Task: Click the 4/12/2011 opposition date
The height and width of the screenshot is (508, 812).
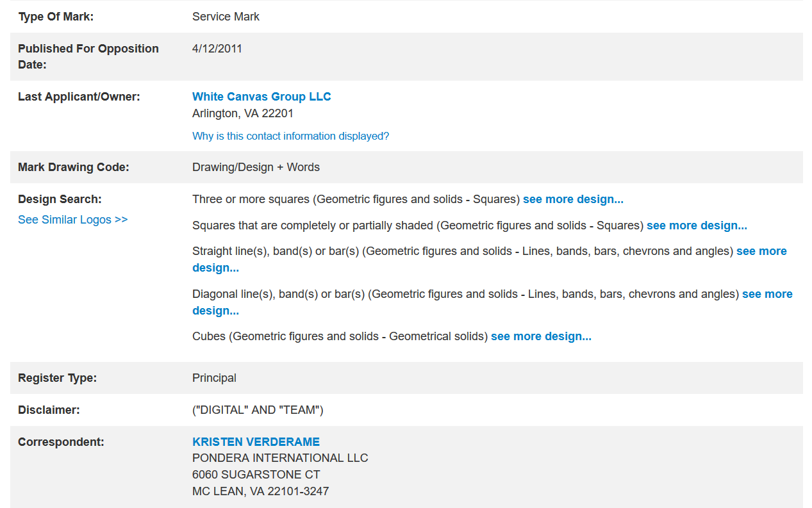Action: pyautogui.click(x=217, y=49)
